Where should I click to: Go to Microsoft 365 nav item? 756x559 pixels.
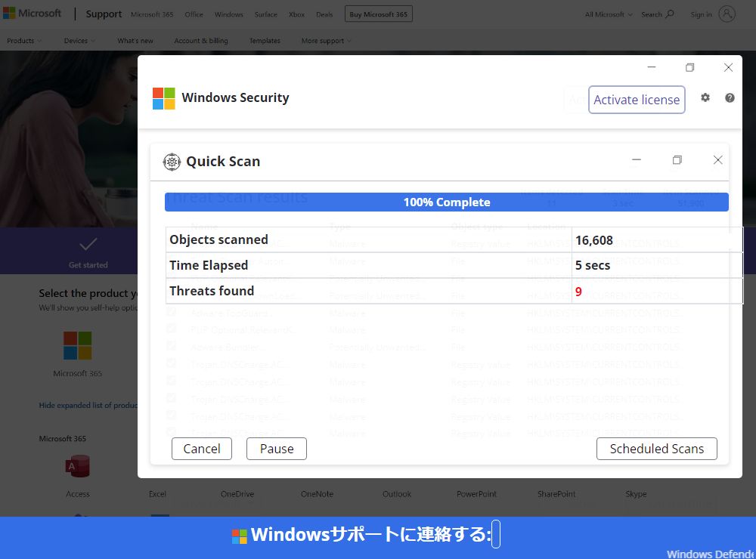pos(152,14)
